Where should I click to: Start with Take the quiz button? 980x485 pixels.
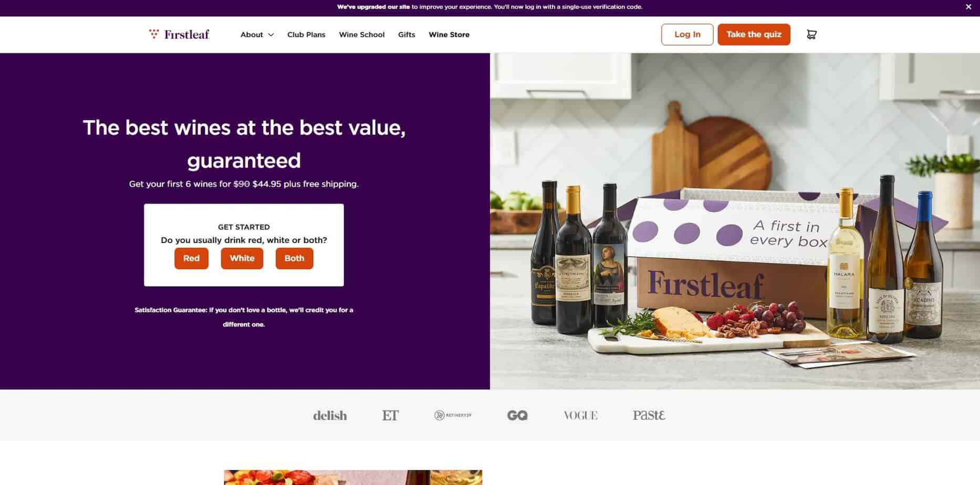(x=754, y=35)
